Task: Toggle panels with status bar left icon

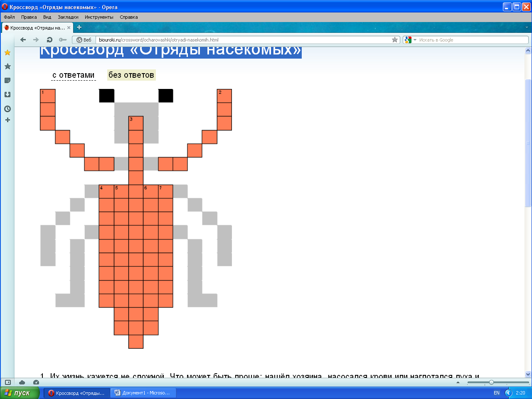Action: coord(7,382)
